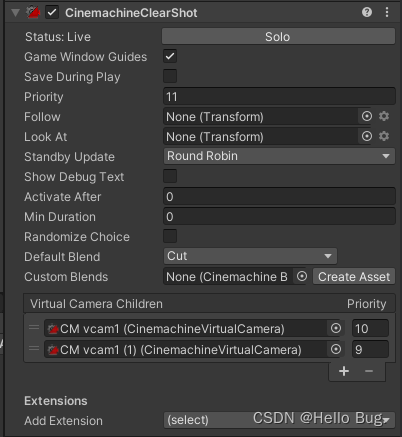Disable the CinemachineClearShot component checkbox

point(52,13)
